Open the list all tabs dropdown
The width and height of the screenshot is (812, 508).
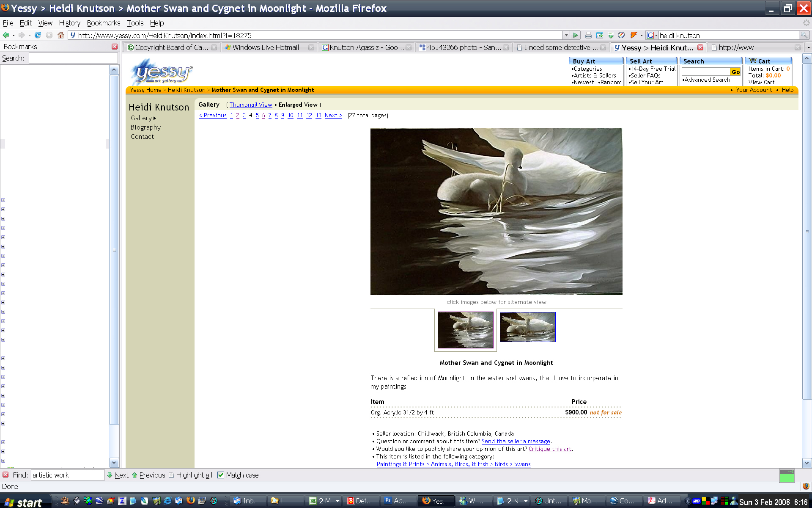808,47
